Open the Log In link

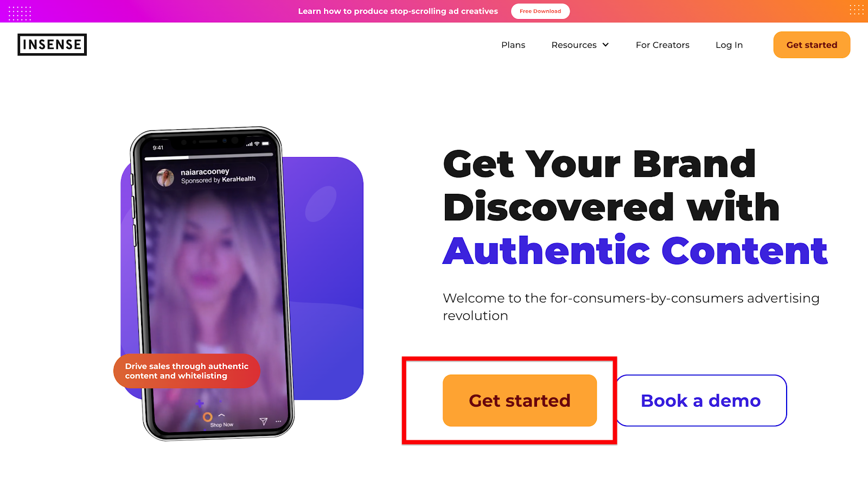pyautogui.click(x=729, y=45)
